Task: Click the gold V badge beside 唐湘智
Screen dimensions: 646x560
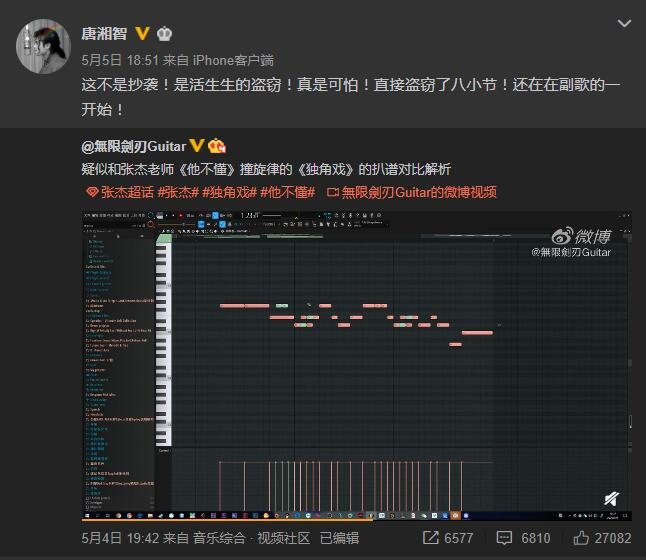Action: [143, 33]
